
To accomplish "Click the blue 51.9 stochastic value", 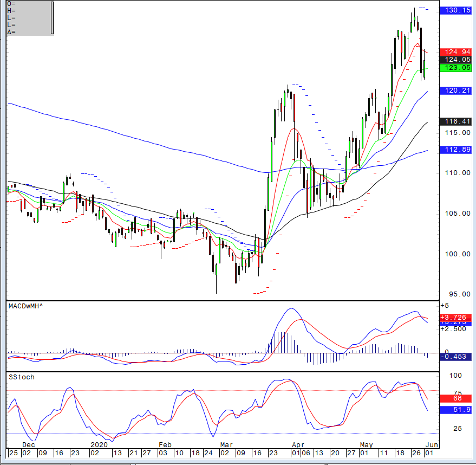I will tap(455, 410).
